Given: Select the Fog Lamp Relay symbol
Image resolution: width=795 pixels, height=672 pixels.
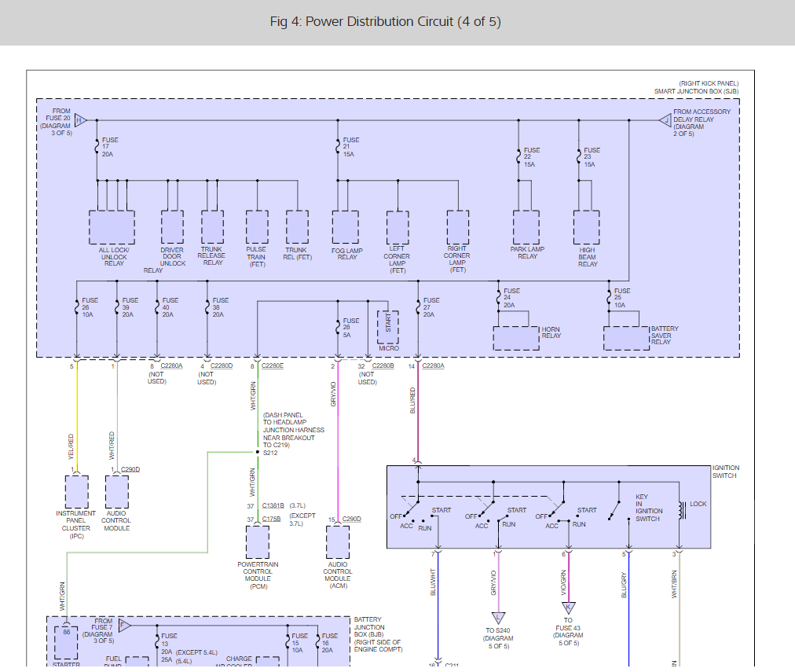Looking at the screenshot, I should [x=346, y=227].
